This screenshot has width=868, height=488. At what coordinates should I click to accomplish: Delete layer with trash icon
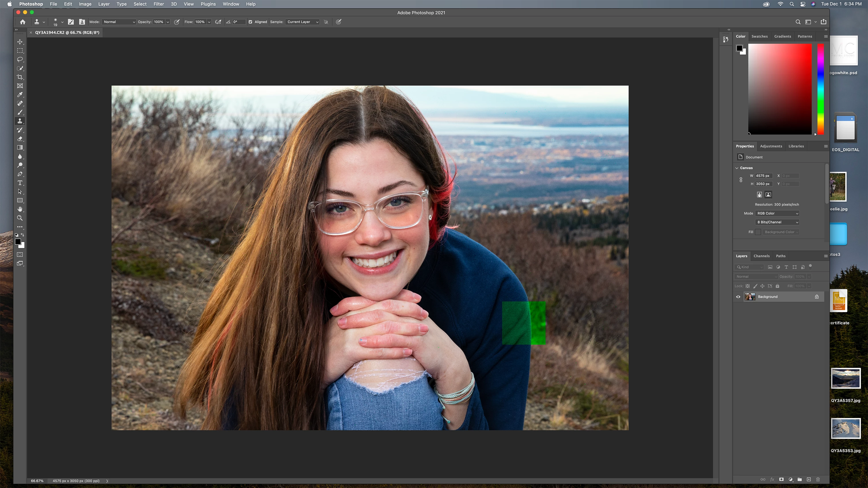(818, 479)
